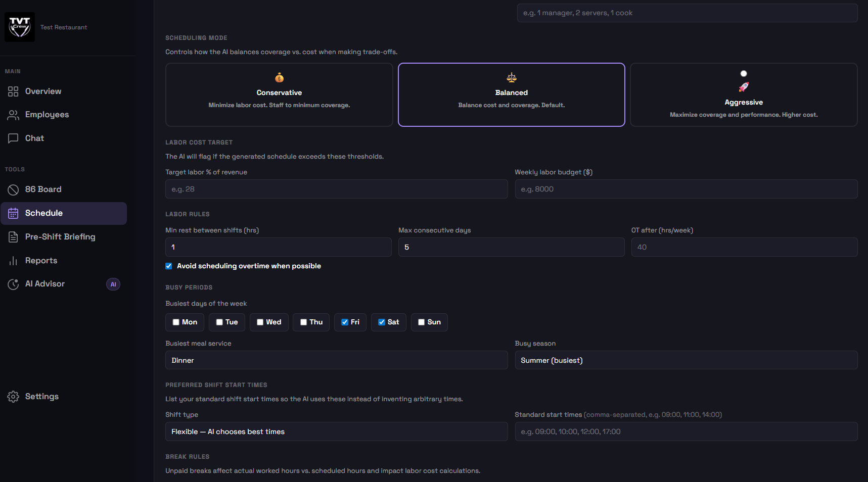This screenshot has height=482, width=868.
Task: Uncheck avoid scheduling overtime when possible
Action: tap(168, 266)
